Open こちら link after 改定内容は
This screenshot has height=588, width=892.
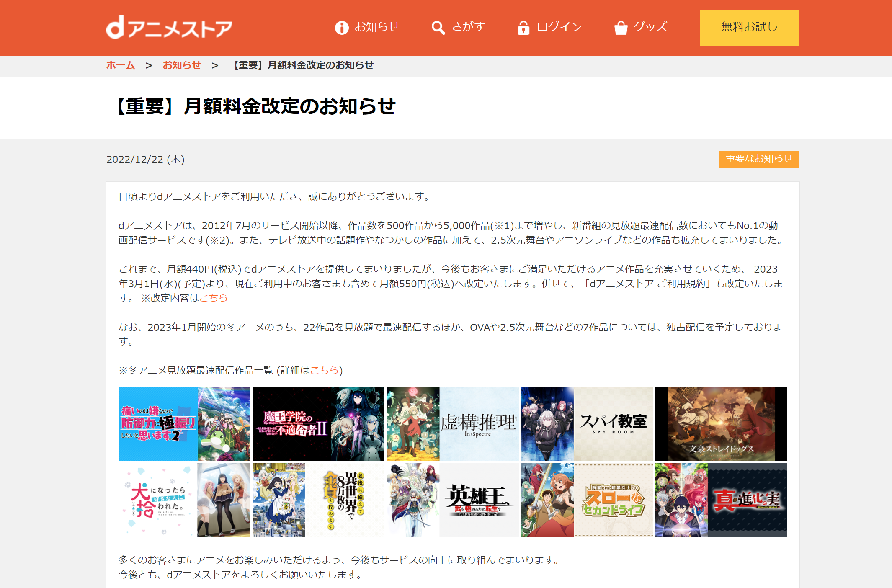(x=214, y=298)
